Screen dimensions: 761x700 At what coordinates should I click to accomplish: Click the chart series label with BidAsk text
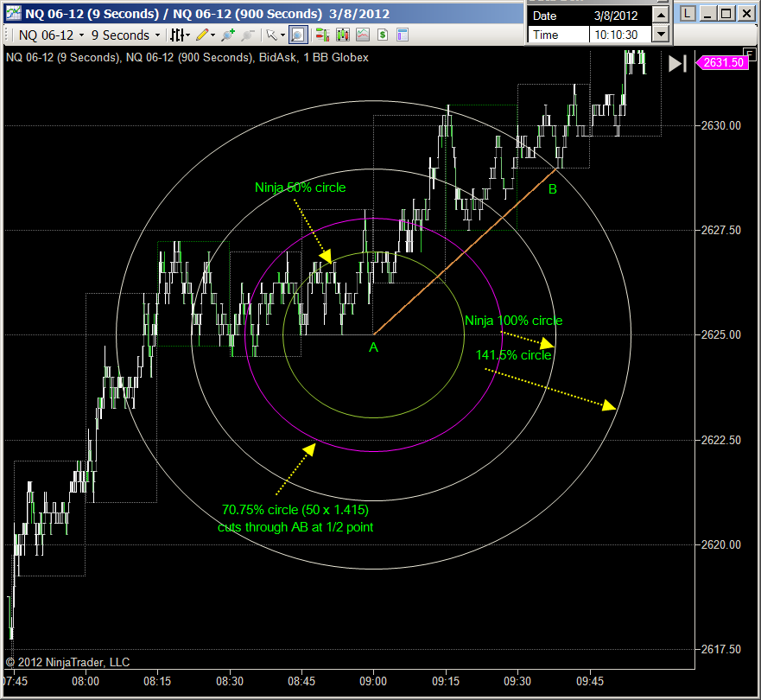coord(187,57)
